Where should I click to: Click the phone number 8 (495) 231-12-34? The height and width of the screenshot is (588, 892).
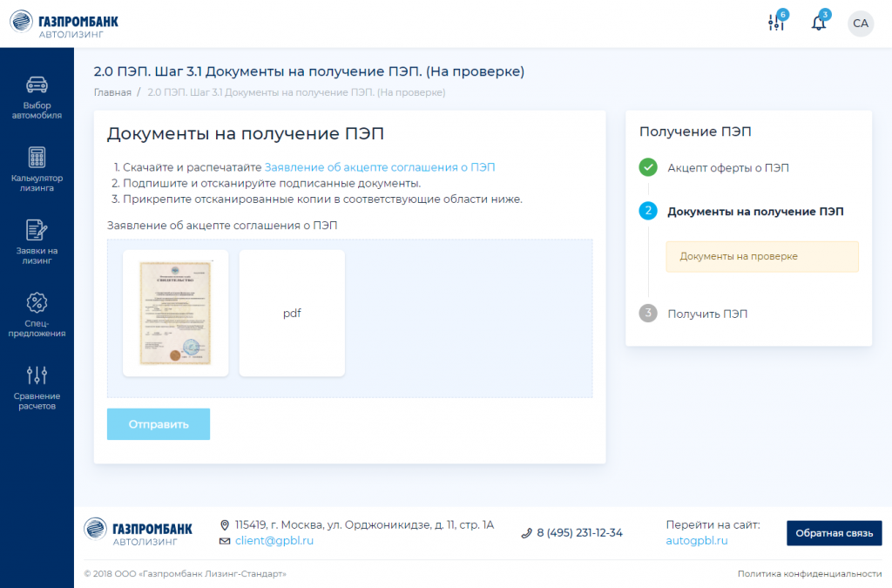tap(579, 533)
